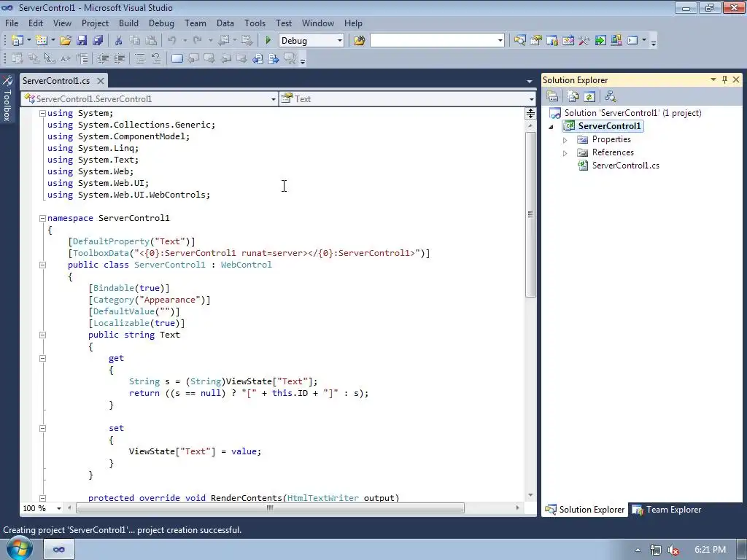747x560 pixels.
Task: Open the Properties Window icon in the toolbar
Action: pos(536,41)
